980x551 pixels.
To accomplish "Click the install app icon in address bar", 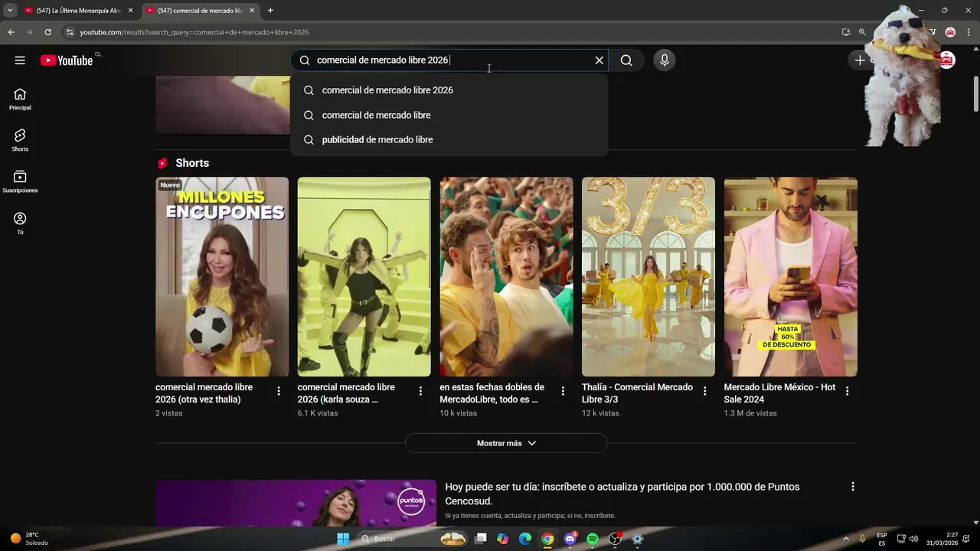I will (x=846, y=32).
